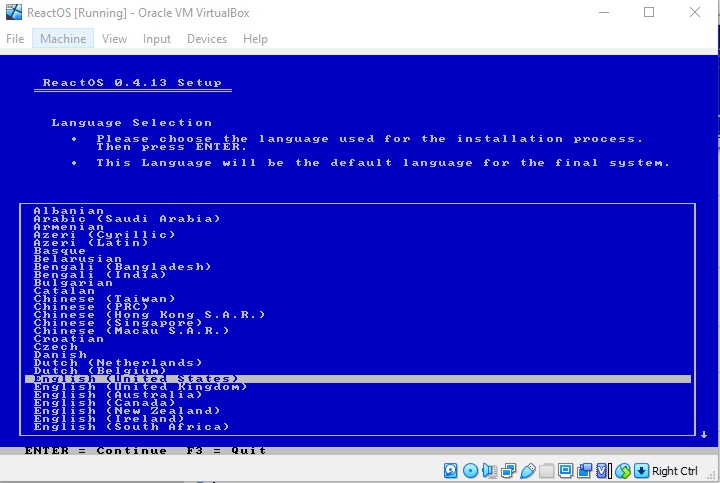Select 'Bengali (India)' in the list
Screen dimensions: 720x483
coord(358,275)
